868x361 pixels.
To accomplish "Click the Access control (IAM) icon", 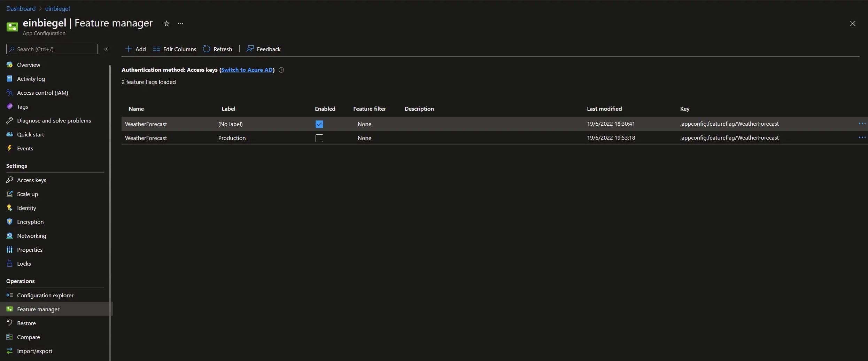I will point(9,93).
